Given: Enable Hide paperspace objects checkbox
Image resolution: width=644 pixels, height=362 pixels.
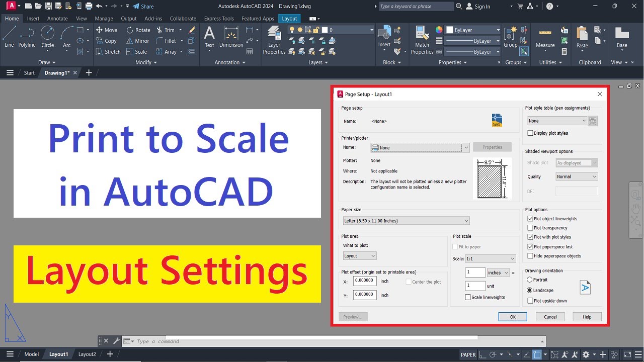Looking at the screenshot, I should click(x=530, y=256).
